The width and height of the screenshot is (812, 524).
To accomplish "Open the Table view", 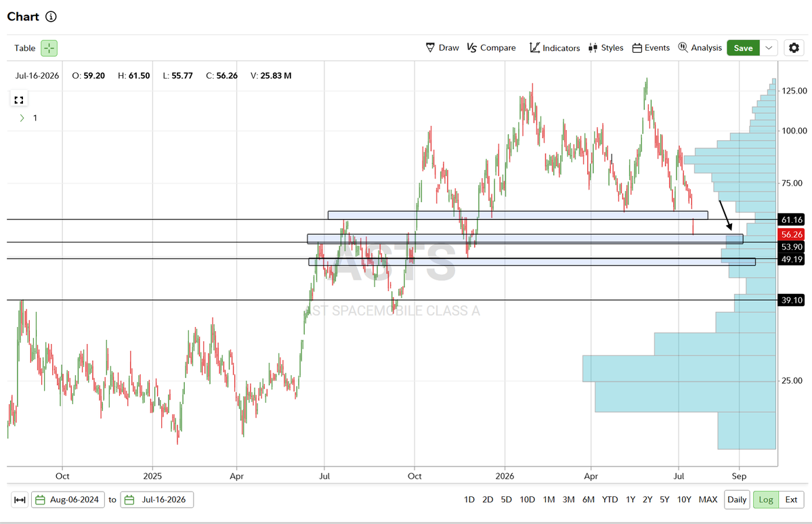I will tap(25, 48).
